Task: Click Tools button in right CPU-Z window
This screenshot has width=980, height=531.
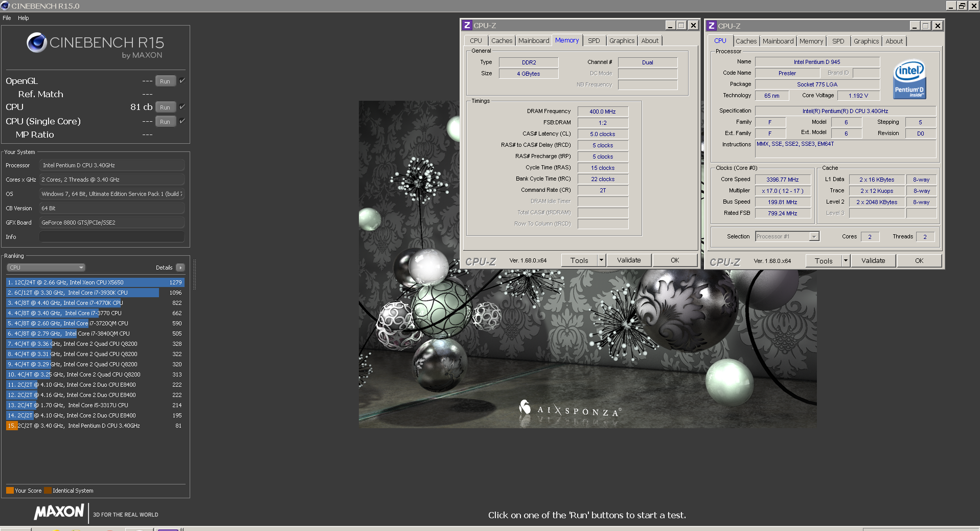Action: click(824, 260)
